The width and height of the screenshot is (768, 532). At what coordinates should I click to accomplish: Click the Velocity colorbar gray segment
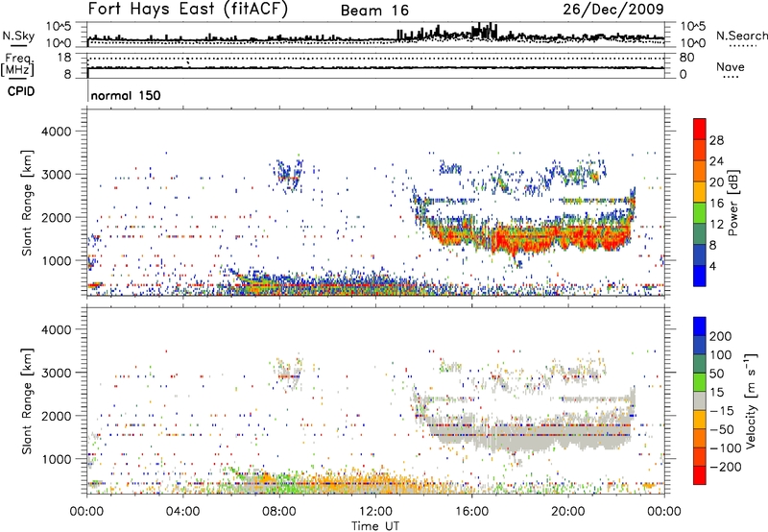tap(700, 400)
